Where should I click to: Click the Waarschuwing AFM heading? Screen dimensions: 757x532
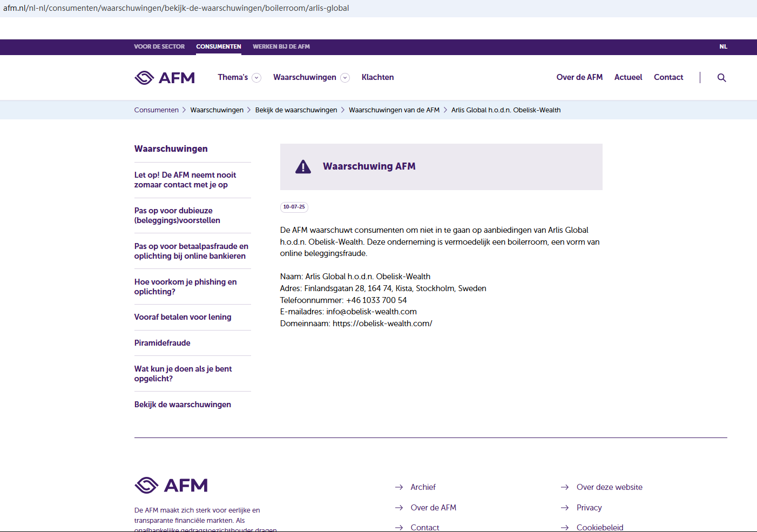click(x=369, y=166)
